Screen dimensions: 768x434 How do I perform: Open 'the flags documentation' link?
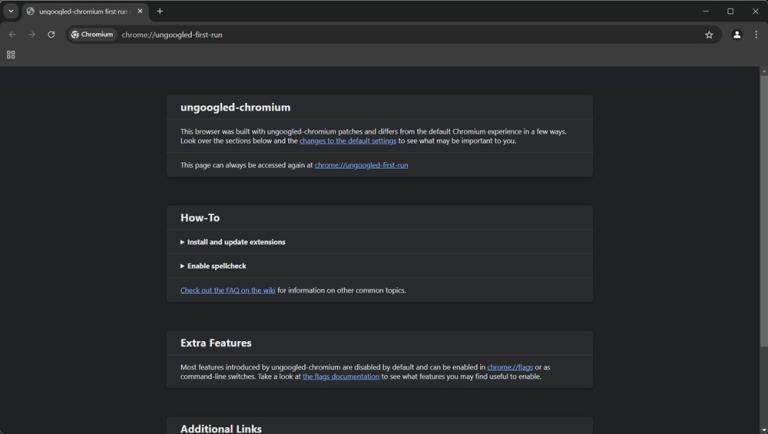(341, 377)
